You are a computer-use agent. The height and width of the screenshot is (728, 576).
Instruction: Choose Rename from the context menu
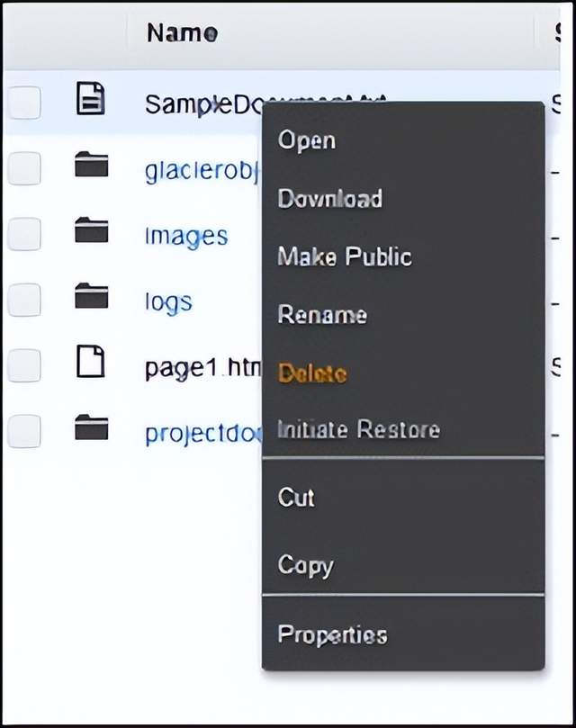tap(322, 316)
